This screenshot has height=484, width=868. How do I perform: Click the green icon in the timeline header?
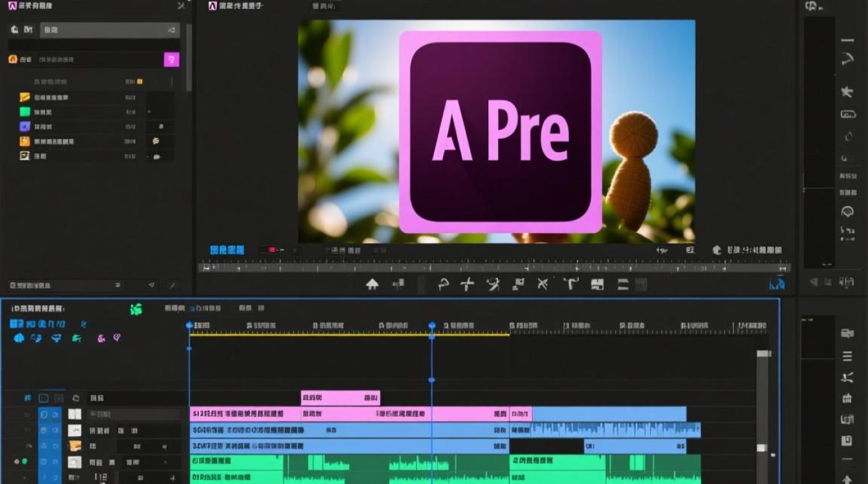136,309
